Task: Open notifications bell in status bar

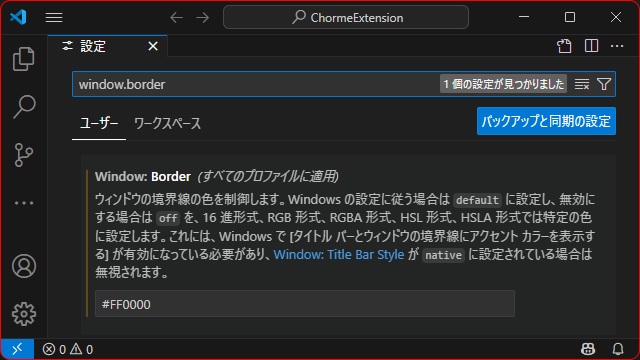Action: (618, 349)
